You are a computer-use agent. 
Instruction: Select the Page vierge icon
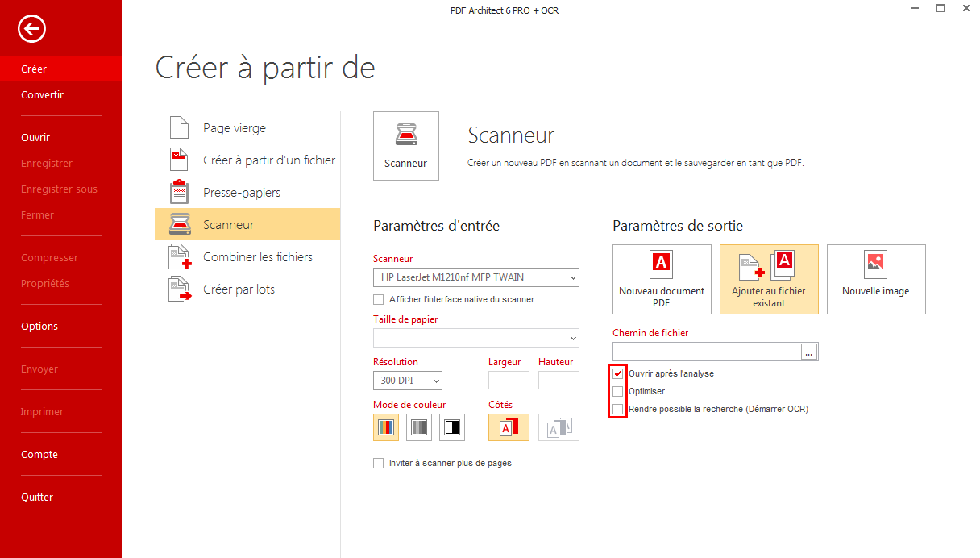[179, 127]
